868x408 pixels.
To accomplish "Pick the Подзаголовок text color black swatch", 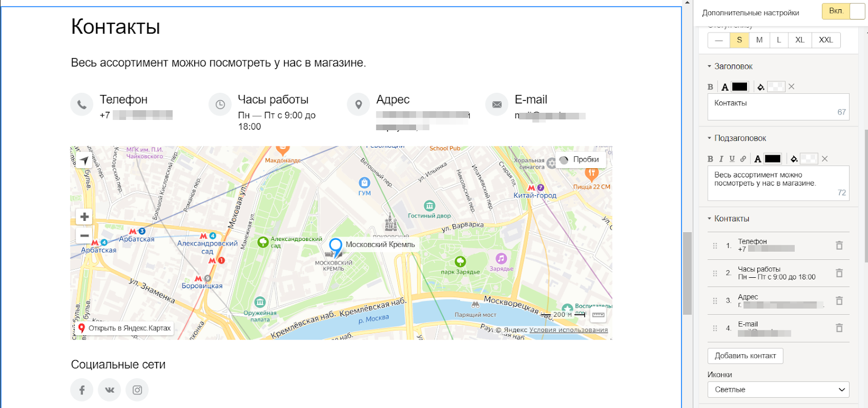I will (773, 159).
